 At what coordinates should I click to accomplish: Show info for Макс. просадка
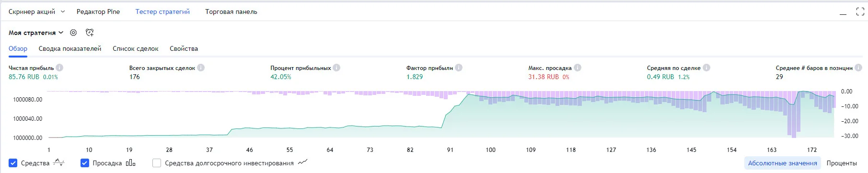(578, 68)
